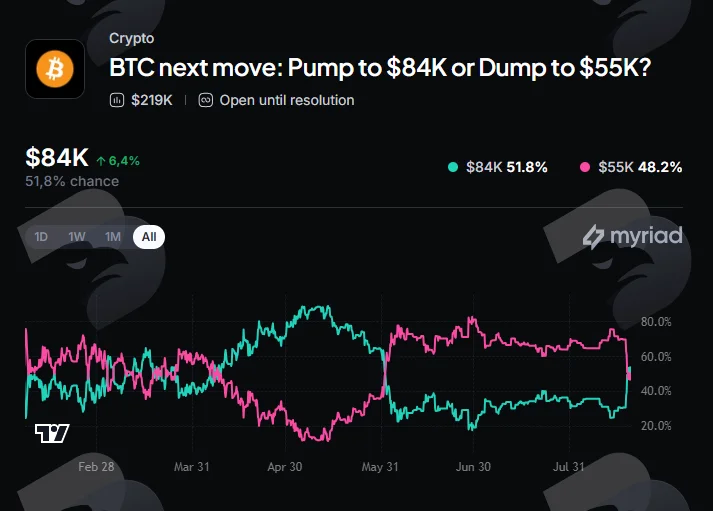Click the $84K 51.8% legend entry
The width and height of the screenshot is (713, 511).
click(x=498, y=167)
